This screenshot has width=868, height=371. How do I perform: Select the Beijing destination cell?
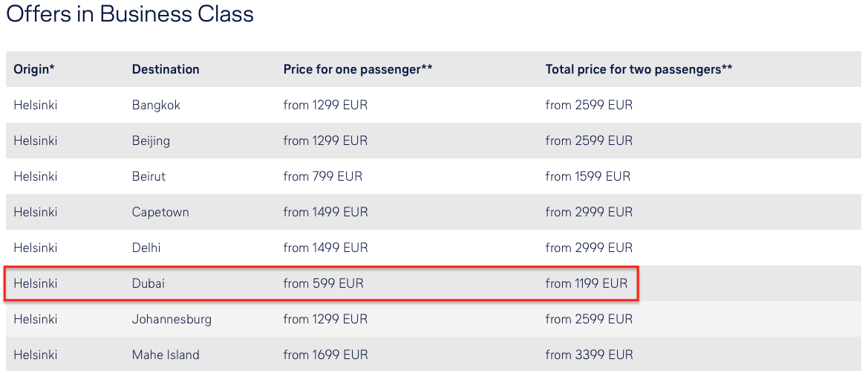tap(151, 141)
